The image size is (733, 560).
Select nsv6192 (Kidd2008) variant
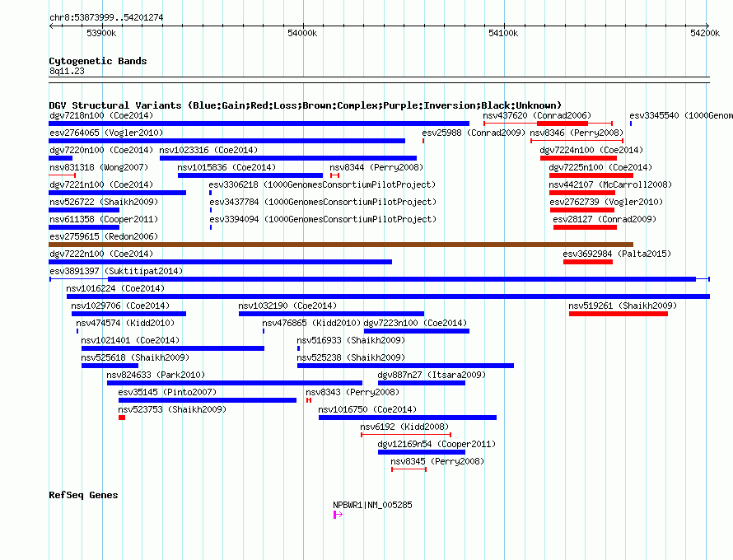[x=406, y=435]
